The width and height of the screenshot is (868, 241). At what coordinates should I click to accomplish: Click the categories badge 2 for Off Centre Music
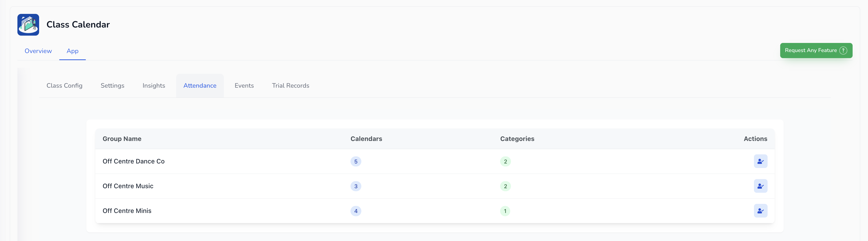coord(505,186)
